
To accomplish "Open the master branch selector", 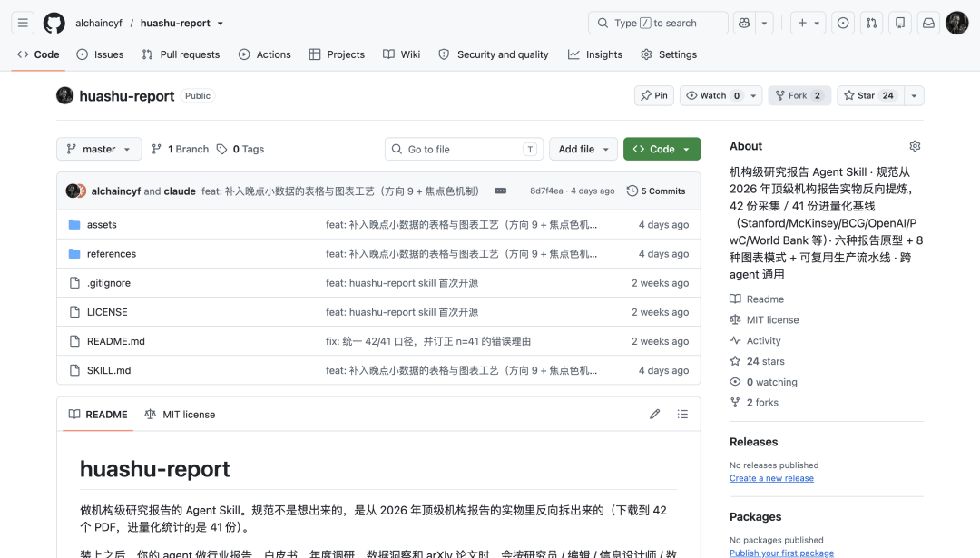I will coord(99,149).
